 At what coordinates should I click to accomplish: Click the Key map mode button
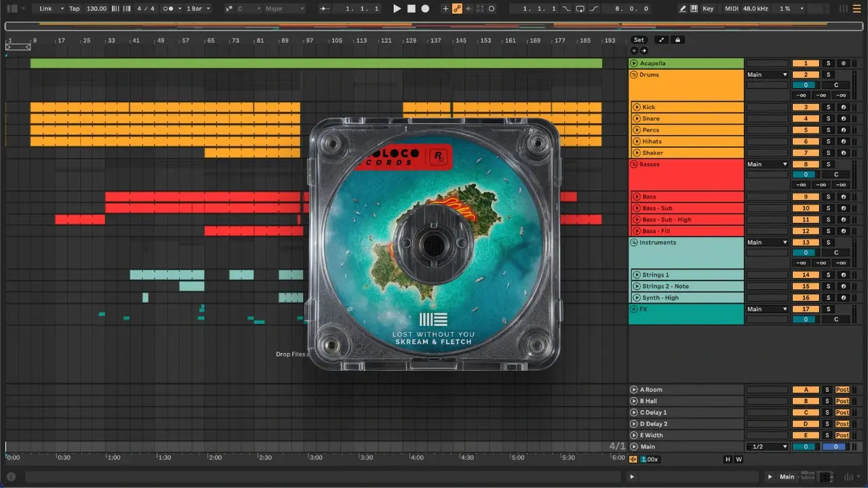[708, 9]
